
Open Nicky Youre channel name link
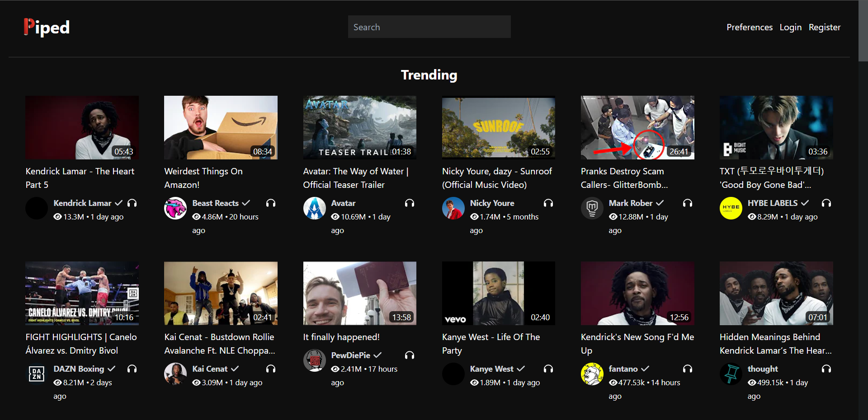pyautogui.click(x=492, y=203)
